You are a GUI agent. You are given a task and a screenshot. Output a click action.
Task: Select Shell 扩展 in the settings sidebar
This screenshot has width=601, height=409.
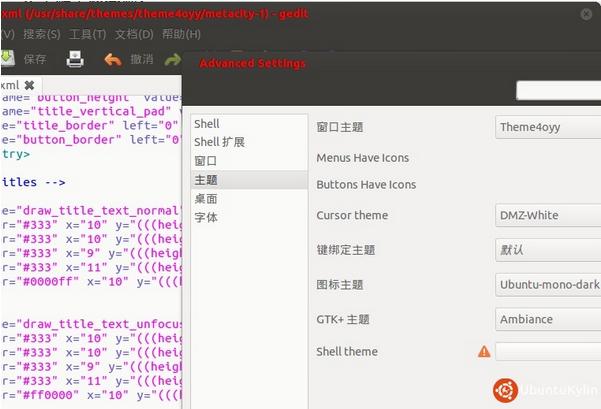pyautogui.click(x=249, y=142)
